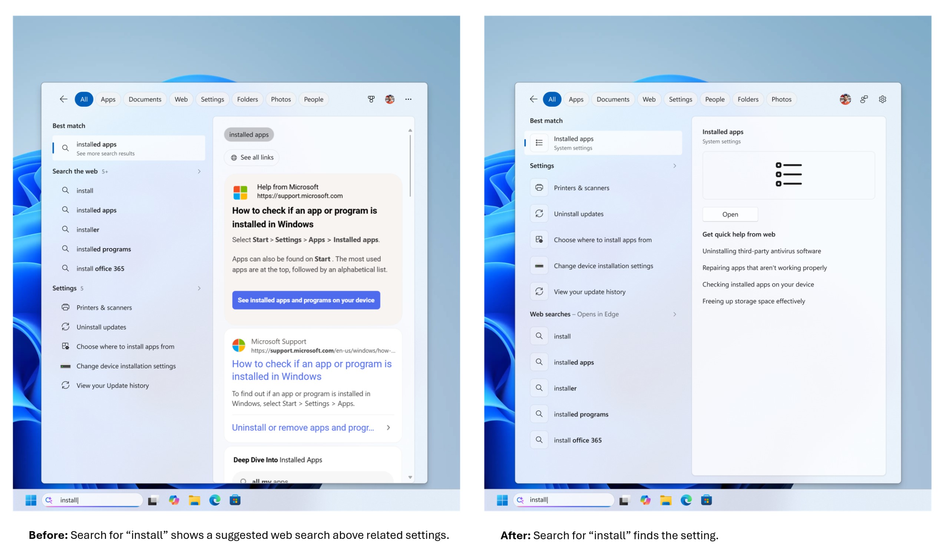Click profile avatar in After search panel
The width and height of the screenshot is (949, 560).
coord(845,99)
